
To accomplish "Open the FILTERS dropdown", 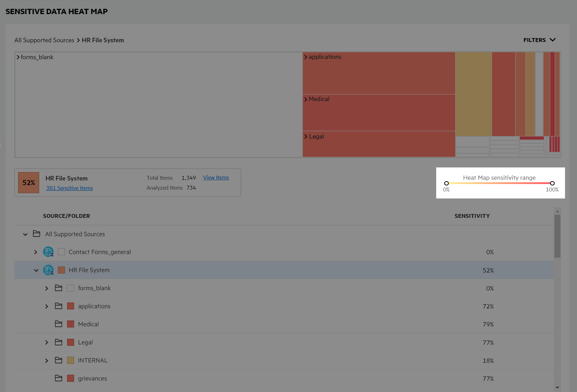I will [x=539, y=40].
